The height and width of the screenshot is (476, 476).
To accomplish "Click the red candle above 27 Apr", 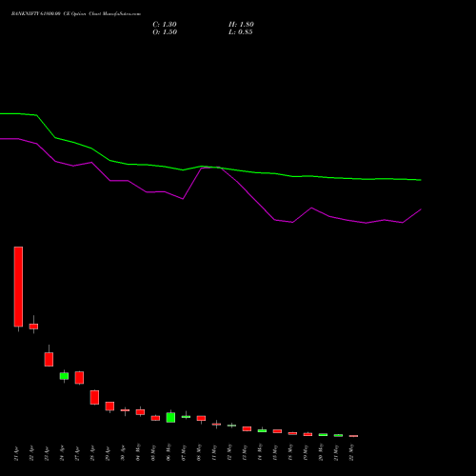I will pos(79,378).
